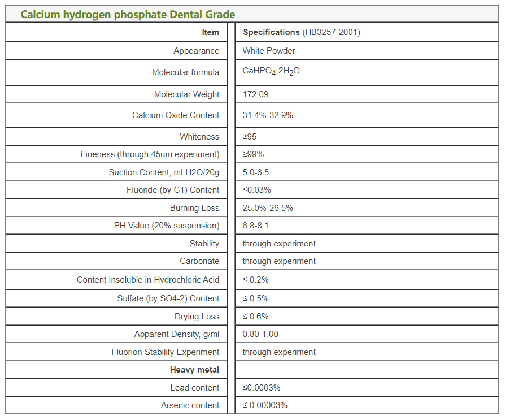
Task: Click the Heavy metal section label
Action: [194, 370]
